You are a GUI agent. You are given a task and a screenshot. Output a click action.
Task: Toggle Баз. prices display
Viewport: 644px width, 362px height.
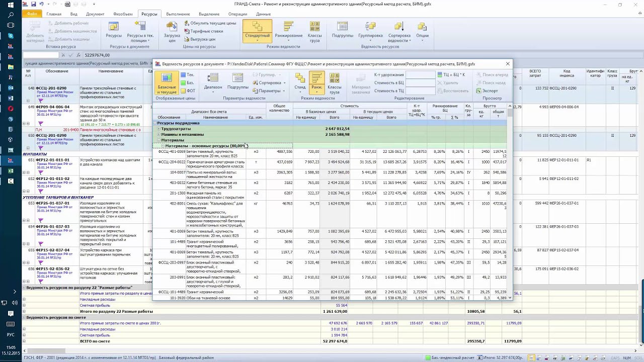pyautogui.click(x=187, y=83)
